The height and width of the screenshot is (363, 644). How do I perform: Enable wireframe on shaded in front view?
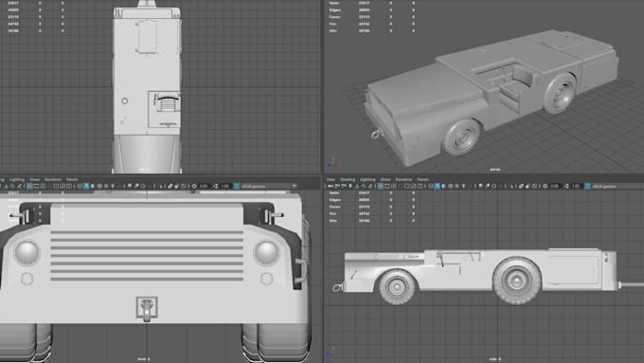click(99, 186)
